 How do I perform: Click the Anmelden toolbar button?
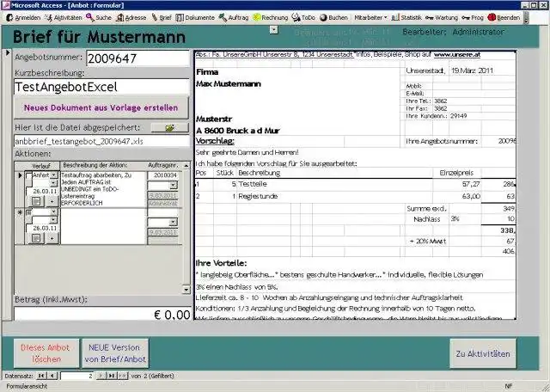coord(23,17)
